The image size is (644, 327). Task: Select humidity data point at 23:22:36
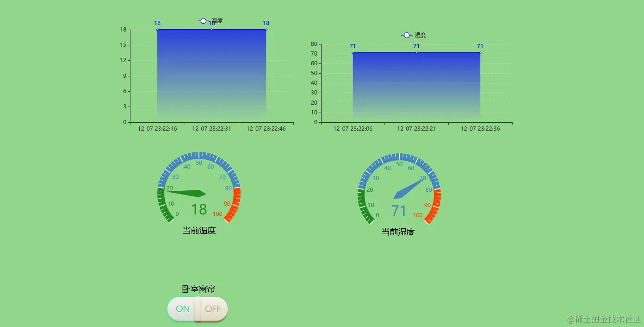(x=480, y=53)
